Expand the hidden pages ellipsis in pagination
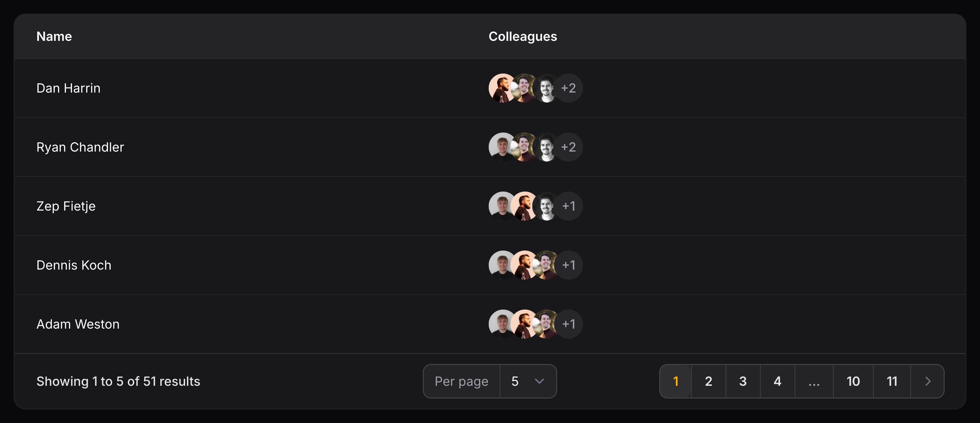The image size is (980, 423). point(815,381)
